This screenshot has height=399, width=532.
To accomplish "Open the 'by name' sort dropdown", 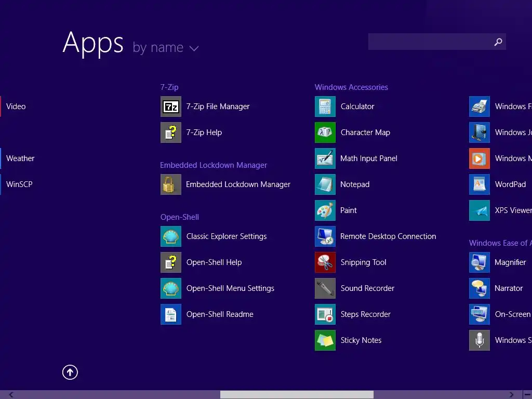I will pos(166,47).
